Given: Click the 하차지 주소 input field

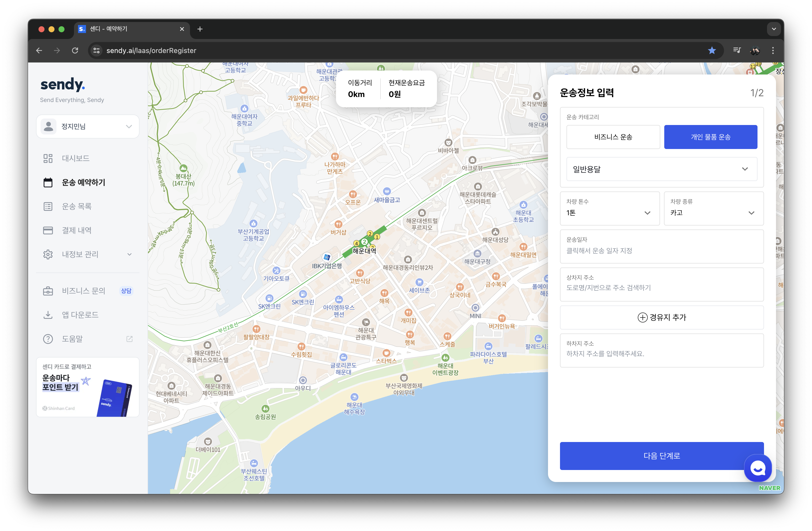Looking at the screenshot, I should coord(662,350).
